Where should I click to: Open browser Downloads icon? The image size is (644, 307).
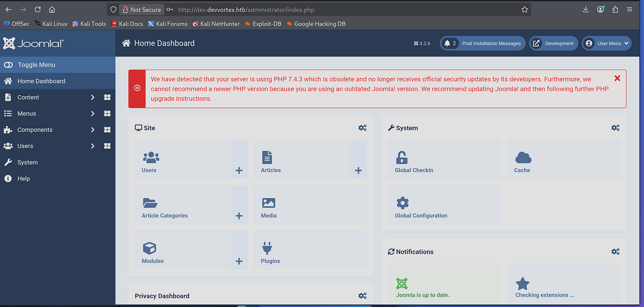point(586,9)
